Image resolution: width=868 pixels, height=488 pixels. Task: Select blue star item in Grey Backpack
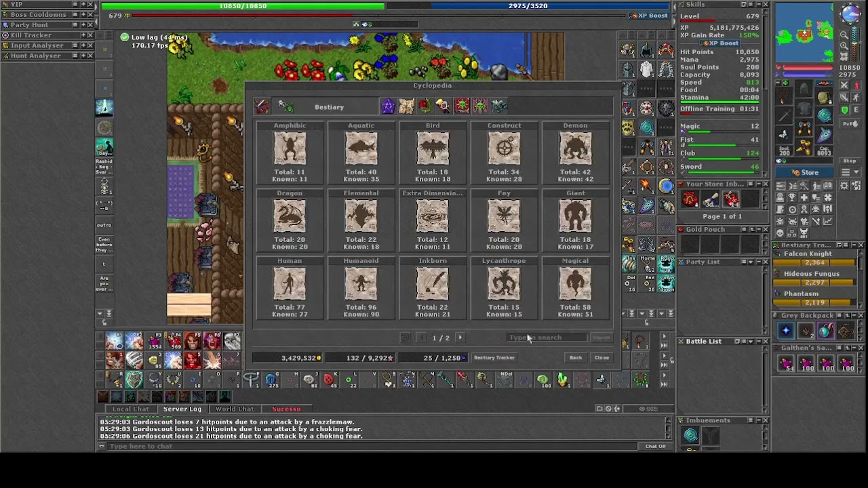coord(786,331)
